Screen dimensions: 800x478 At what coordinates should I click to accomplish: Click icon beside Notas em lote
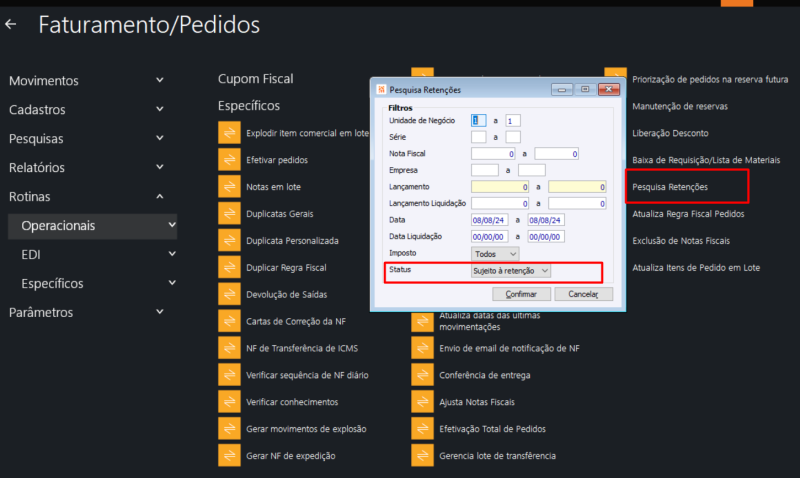pos(229,187)
